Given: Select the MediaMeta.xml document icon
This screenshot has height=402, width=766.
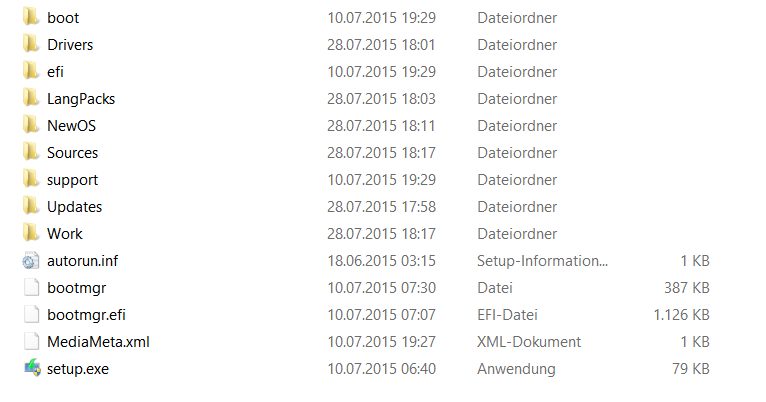Looking at the screenshot, I should click(32, 341).
